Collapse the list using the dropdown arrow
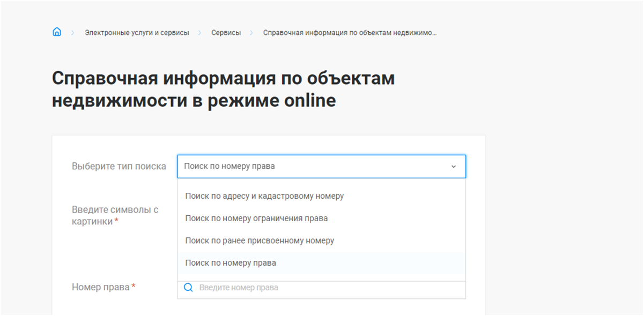 (453, 167)
